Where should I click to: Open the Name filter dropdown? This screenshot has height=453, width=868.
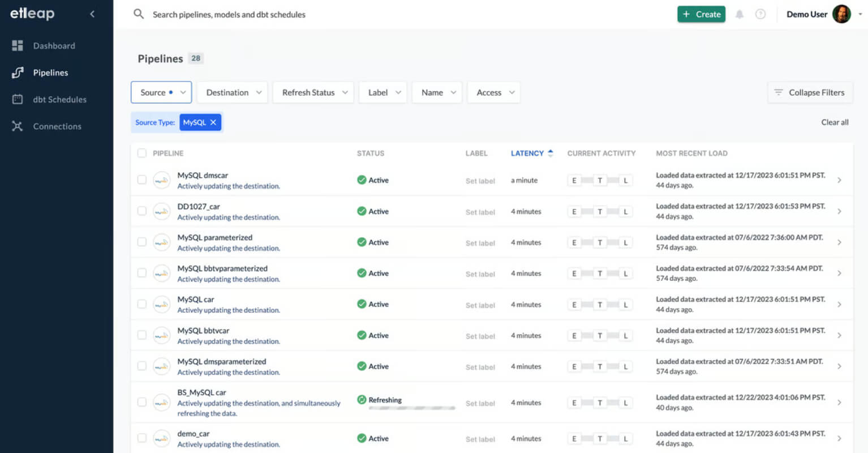point(437,92)
